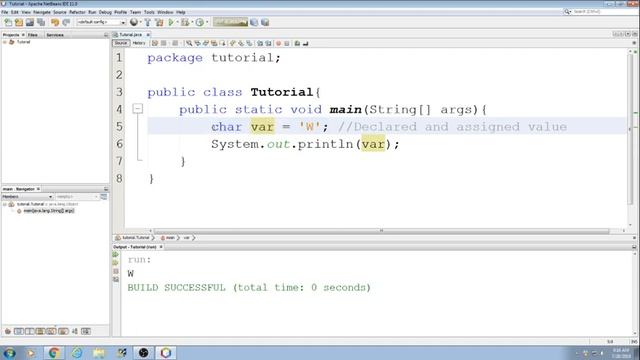Click the Clean and Build Project icon
The width and height of the screenshot is (640, 360).
point(159,22)
